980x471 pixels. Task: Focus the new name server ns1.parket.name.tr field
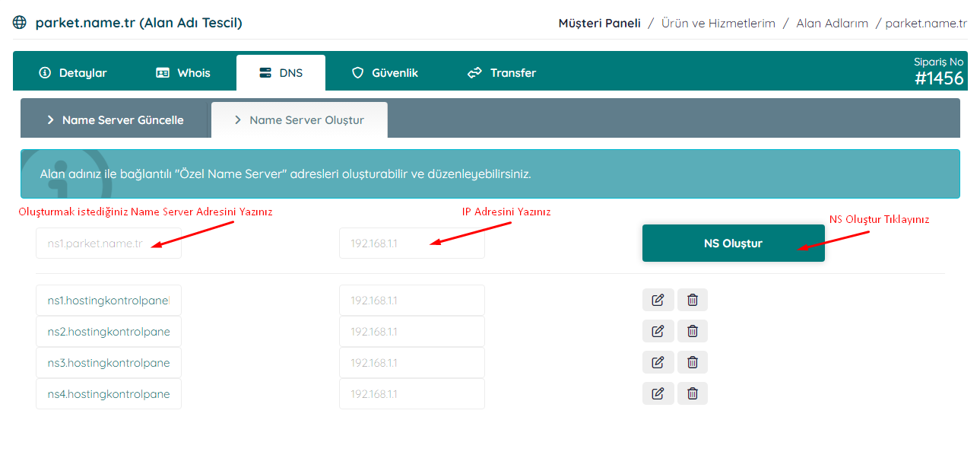pyautogui.click(x=109, y=243)
